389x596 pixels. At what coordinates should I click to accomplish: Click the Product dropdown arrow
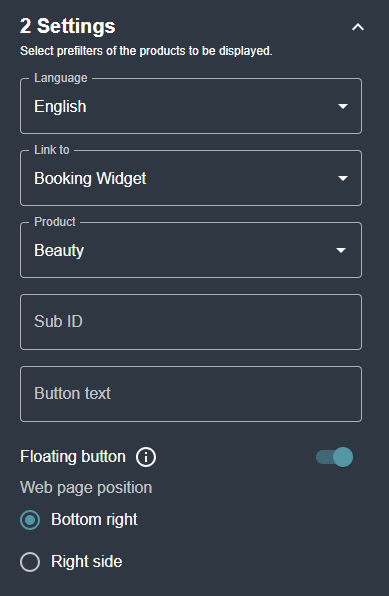pos(341,250)
